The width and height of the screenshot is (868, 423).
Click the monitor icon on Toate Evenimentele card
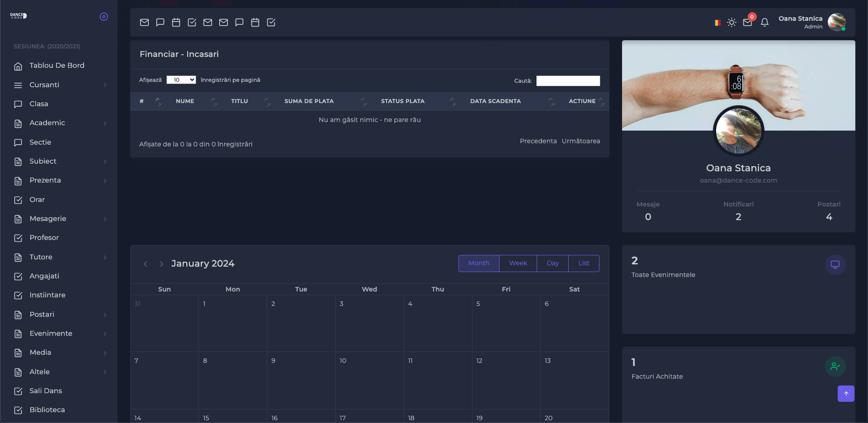click(x=835, y=265)
